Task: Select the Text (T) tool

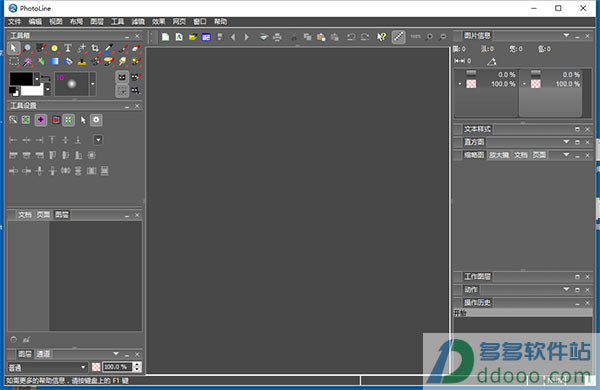Action: [68, 48]
